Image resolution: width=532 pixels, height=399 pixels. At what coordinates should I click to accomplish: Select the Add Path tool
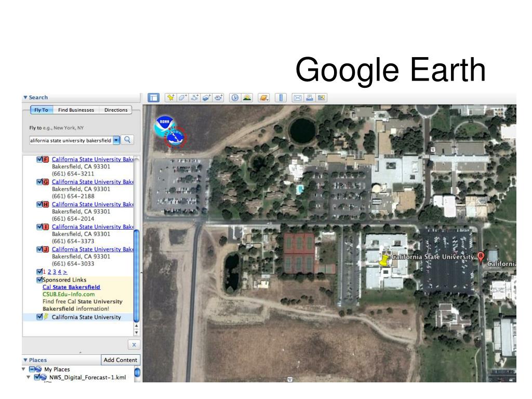(x=194, y=98)
